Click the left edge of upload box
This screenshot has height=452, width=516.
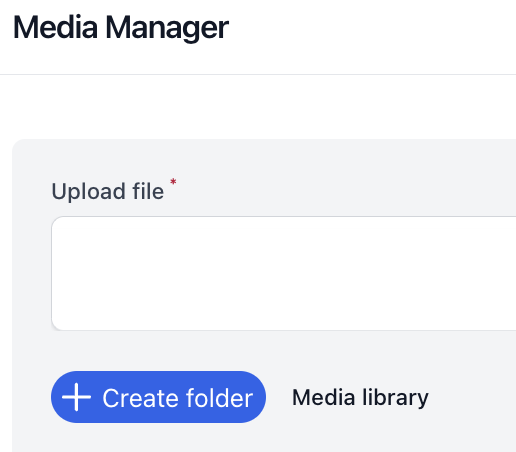click(x=52, y=273)
